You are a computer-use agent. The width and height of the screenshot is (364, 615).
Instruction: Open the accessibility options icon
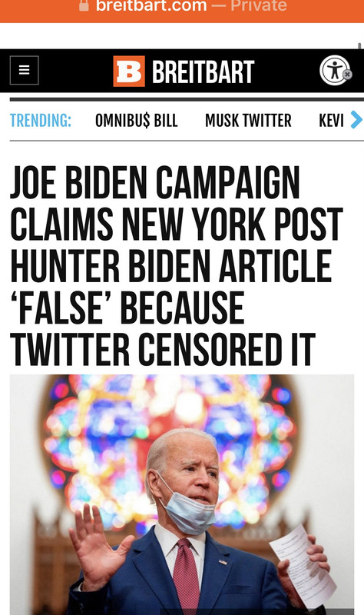[334, 71]
